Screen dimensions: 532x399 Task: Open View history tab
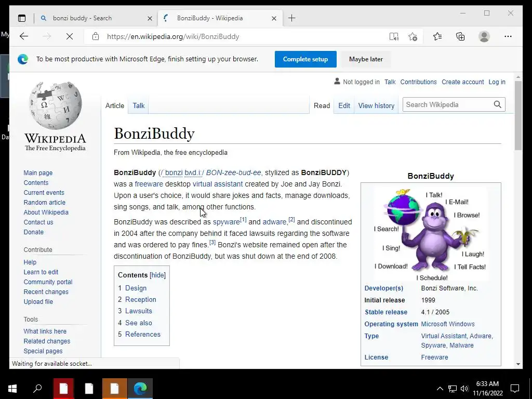[x=376, y=105]
